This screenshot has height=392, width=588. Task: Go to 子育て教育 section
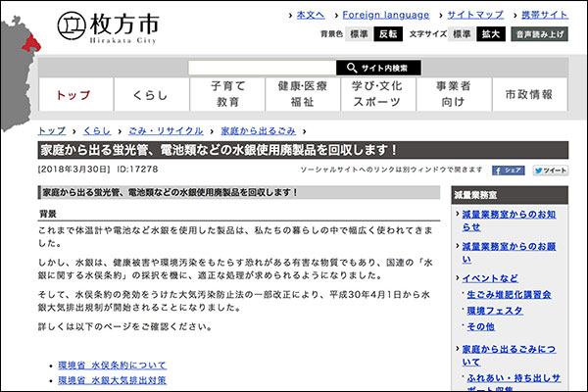tap(228, 94)
